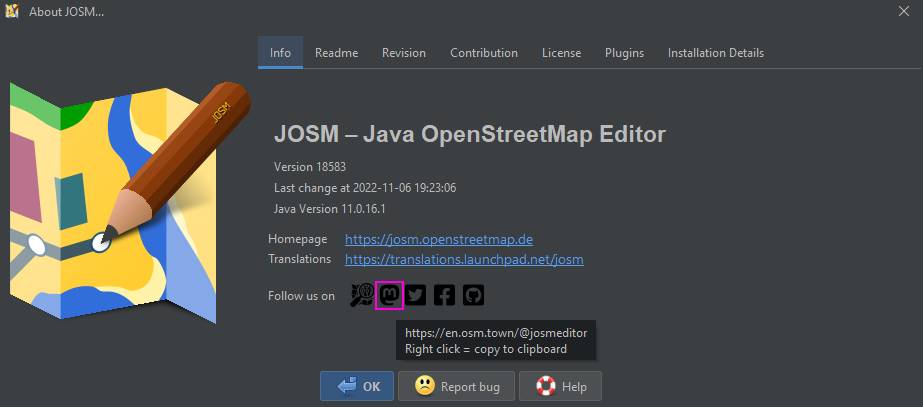Open the translations.launchpad.net/josm link

(x=464, y=259)
